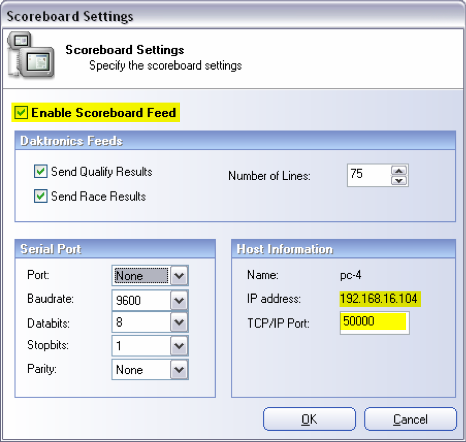Open the Baudrate dropdown
The height and width of the screenshot is (442, 466).
pyautogui.click(x=179, y=301)
